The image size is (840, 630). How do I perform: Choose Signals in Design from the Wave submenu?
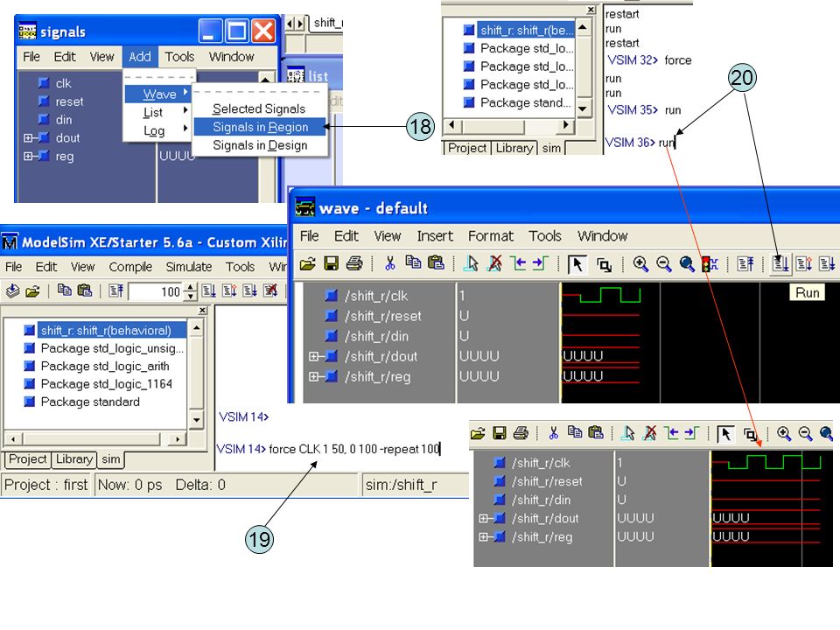pos(260,145)
